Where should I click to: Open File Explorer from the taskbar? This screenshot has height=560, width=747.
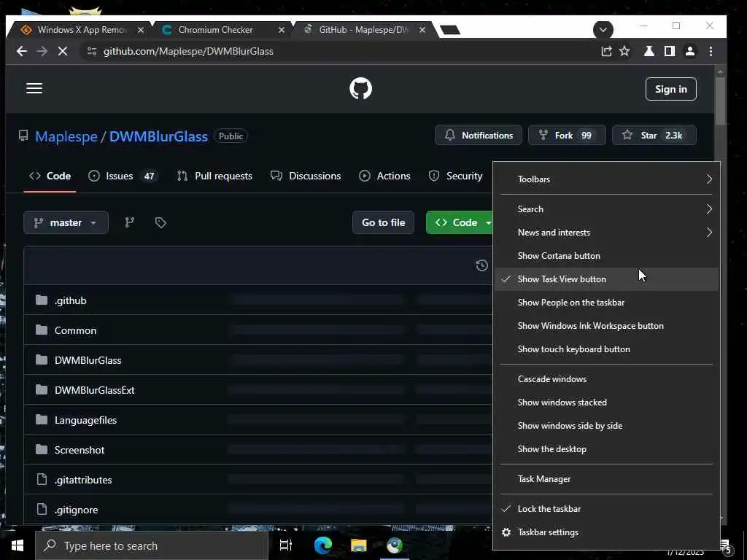[x=359, y=545]
